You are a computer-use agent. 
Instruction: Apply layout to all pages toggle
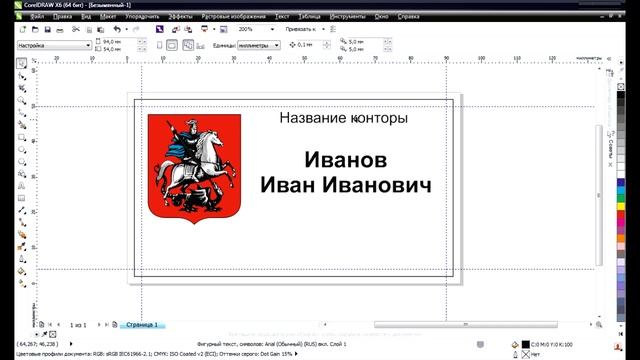point(188,45)
